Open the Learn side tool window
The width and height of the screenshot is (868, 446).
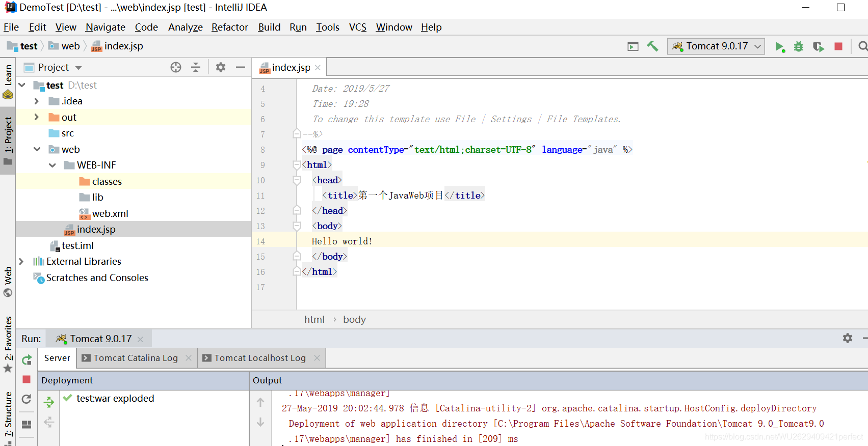coord(8,81)
